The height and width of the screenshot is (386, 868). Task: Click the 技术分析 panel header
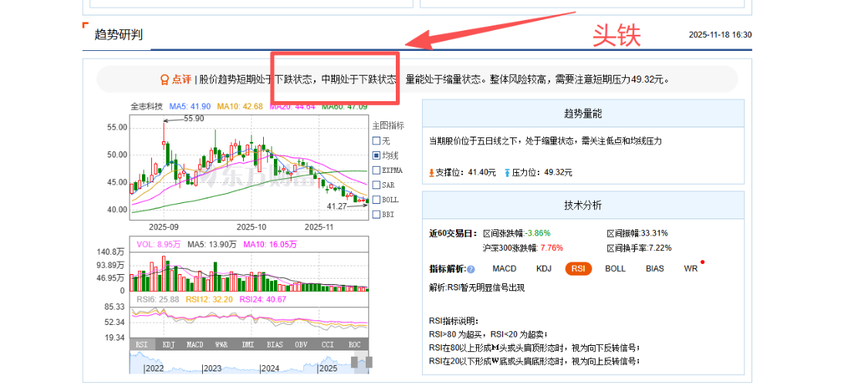pos(583,205)
